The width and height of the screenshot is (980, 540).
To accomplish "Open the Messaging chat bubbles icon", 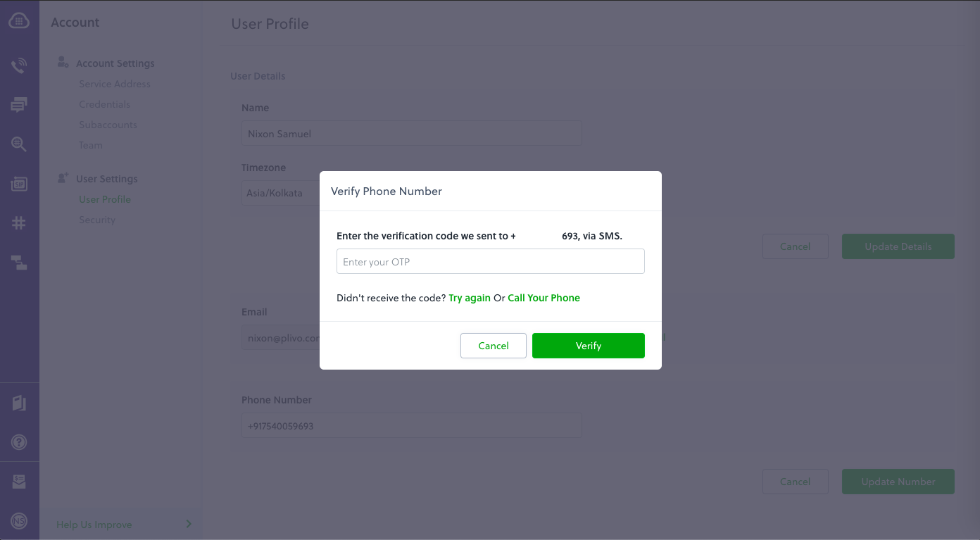I will [x=20, y=104].
